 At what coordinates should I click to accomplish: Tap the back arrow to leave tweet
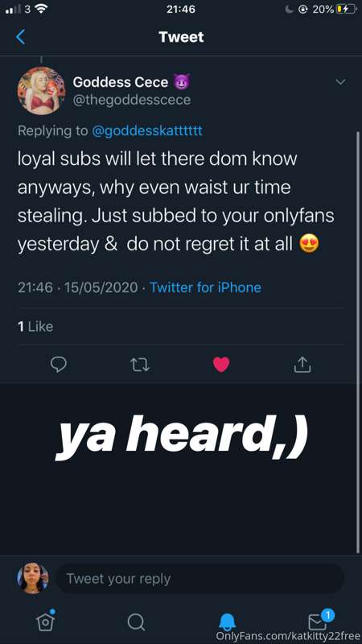21,37
